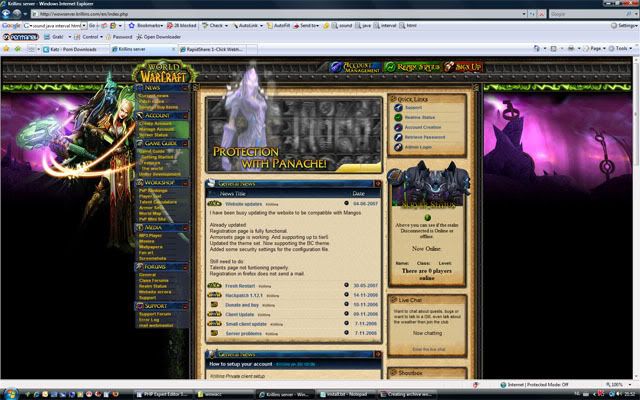Click the Retrieve Password quick link icon
Viewport: 640px width, 400px height.
tap(398, 137)
